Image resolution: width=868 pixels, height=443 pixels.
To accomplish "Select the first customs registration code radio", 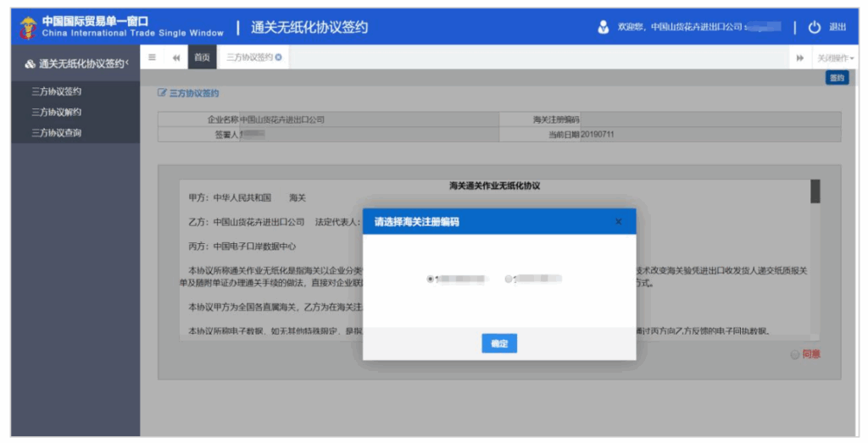I will pyautogui.click(x=430, y=280).
